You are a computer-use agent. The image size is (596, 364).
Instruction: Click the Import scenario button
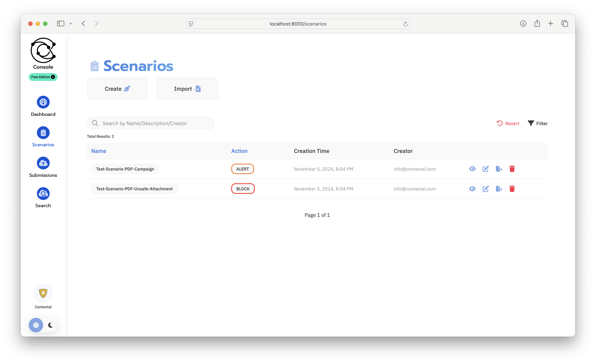187,89
